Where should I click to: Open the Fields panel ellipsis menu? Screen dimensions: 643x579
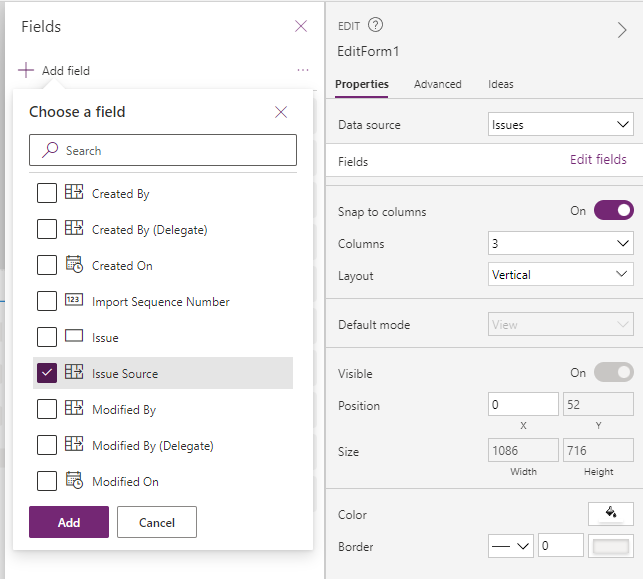pyautogui.click(x=303, y=70)
